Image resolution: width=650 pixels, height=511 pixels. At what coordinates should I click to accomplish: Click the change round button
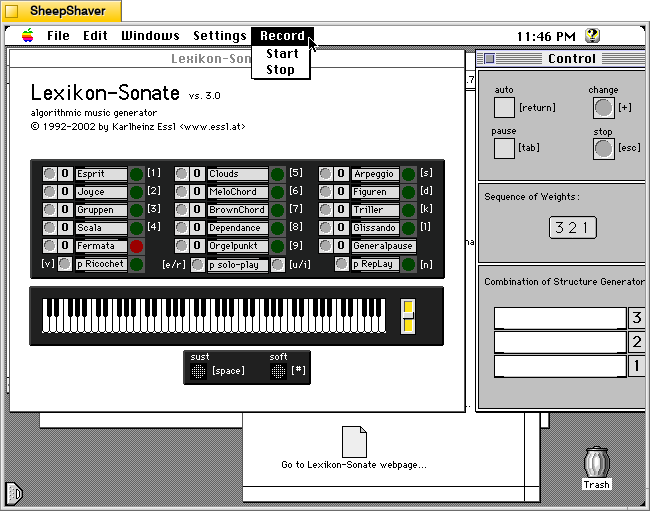(603, 108)
